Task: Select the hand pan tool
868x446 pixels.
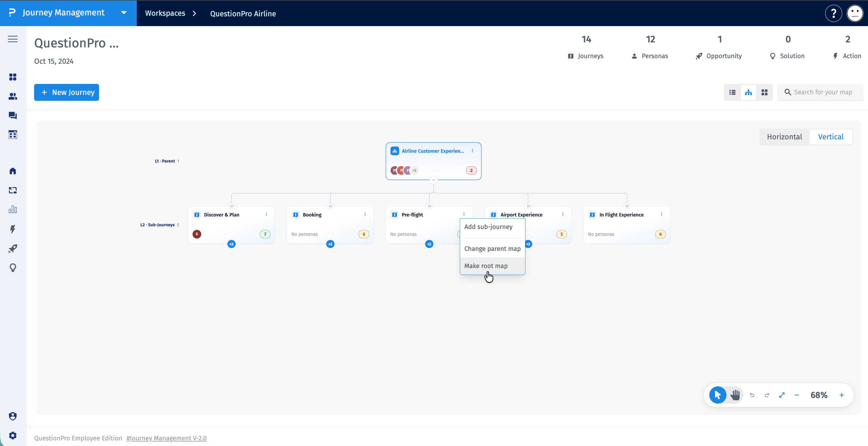Action: pyautogui.click(x=735, y=395)
